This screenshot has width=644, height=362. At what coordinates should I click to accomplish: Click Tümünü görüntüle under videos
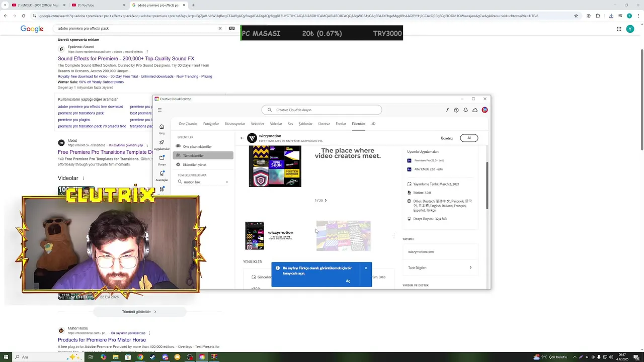[x=139, y=312]
